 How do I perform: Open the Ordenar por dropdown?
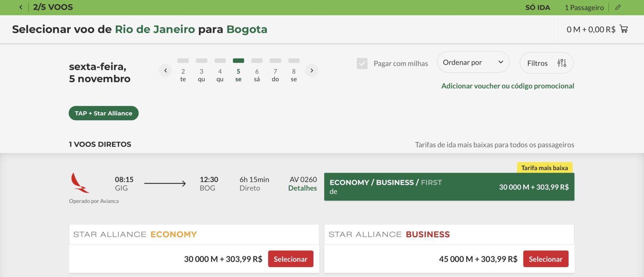click(473, 62)
